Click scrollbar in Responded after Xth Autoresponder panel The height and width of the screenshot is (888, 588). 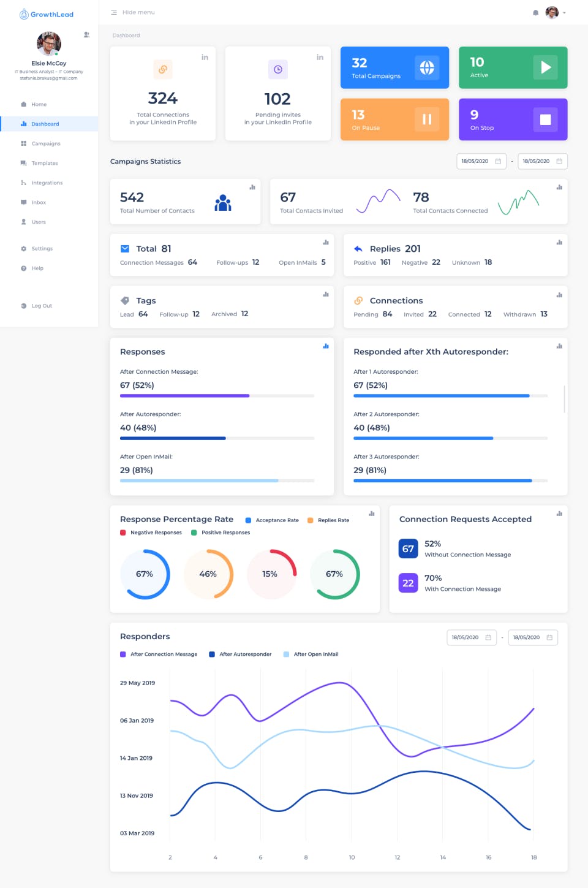[564, 399]
